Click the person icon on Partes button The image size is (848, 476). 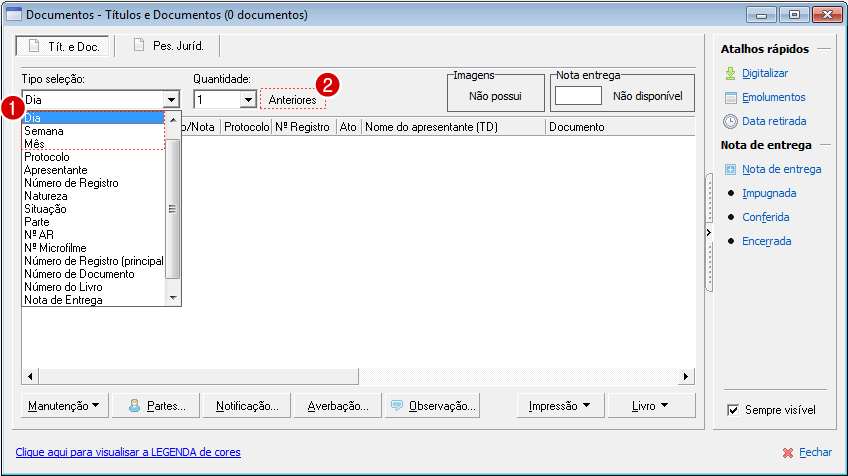coord(133,406)
